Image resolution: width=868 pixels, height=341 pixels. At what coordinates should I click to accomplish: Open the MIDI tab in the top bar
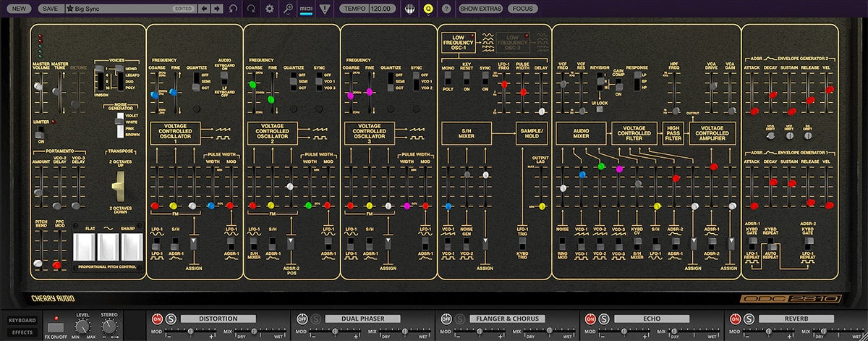306,9
